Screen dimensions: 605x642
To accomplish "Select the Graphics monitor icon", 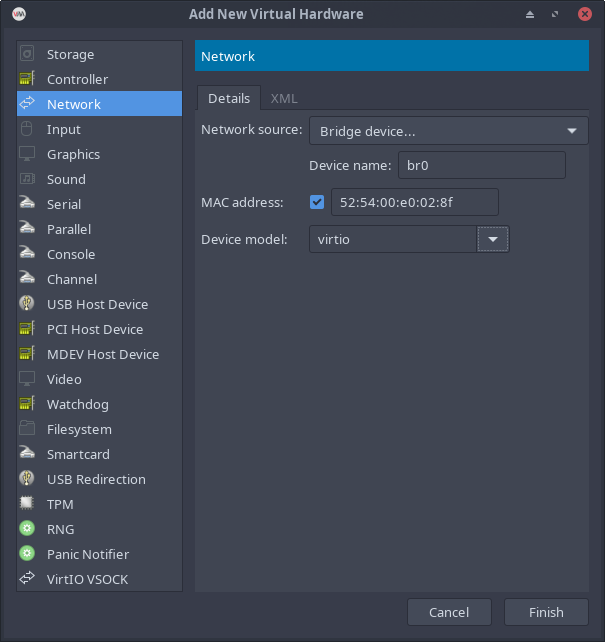I will point(27,154).
